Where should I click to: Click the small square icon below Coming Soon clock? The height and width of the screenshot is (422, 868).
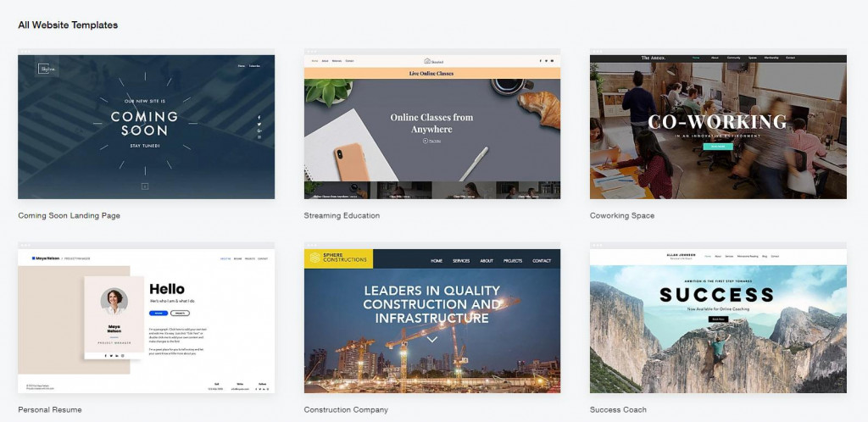tap(145, 186)
